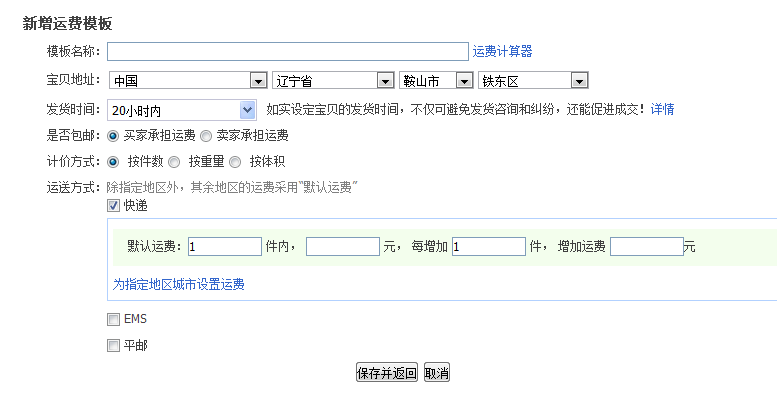Open the 运费计算器 link
This screenshot has width=777, height=401.
click(502, 52)
